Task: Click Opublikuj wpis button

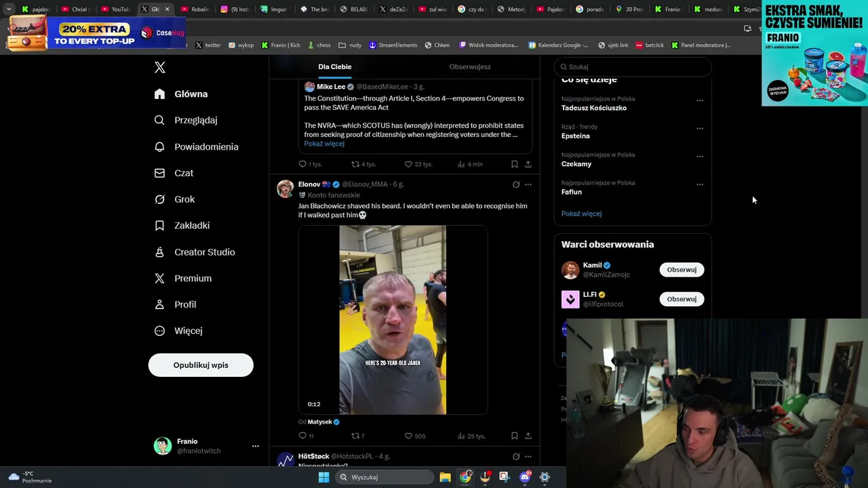Action: pyautogui.click(x=201, y=365)
